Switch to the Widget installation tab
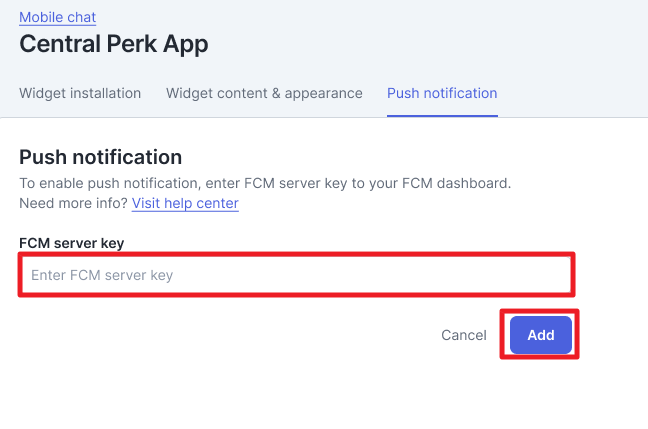The image size is (648, 429). click(x=80, y=93)
